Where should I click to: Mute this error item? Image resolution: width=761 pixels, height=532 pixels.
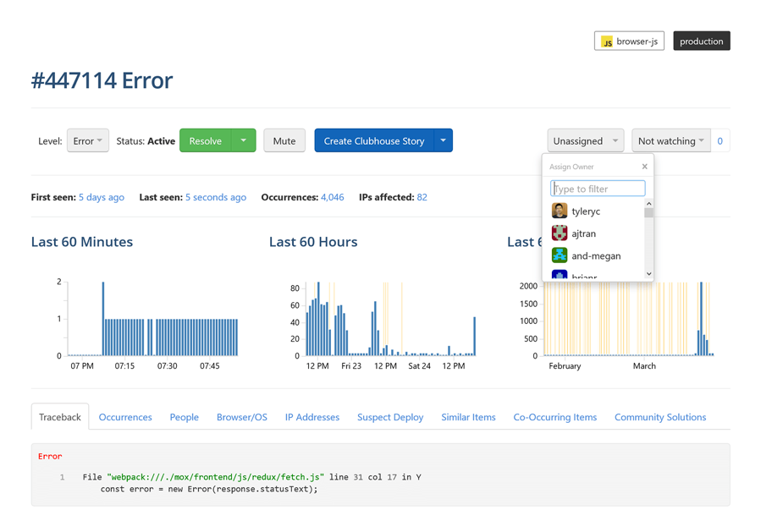coord(284,140)
